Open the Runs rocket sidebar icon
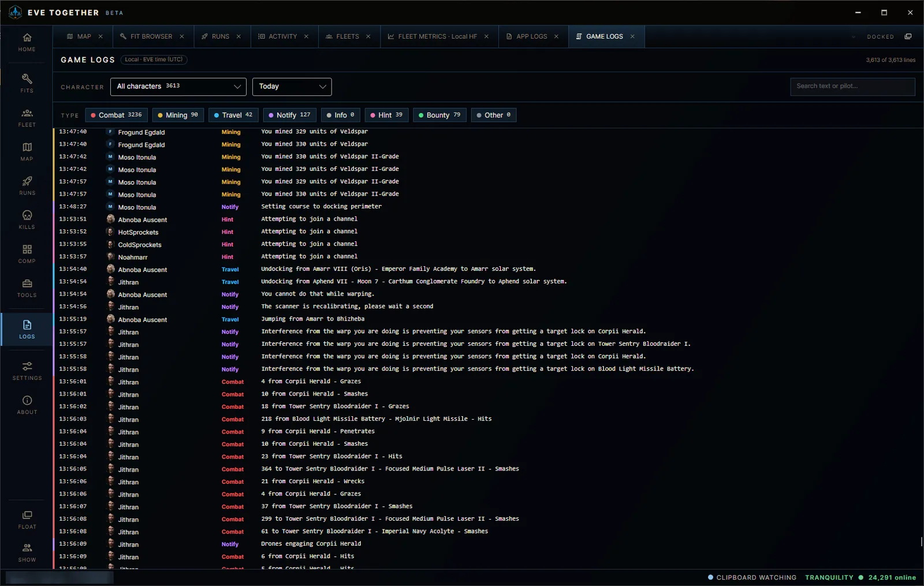 (27, 186)
